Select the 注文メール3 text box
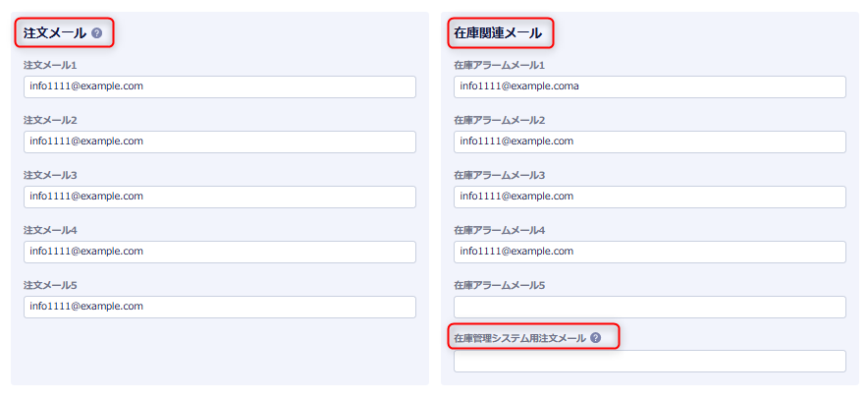The image size is (868, 398). click(220, 197)
